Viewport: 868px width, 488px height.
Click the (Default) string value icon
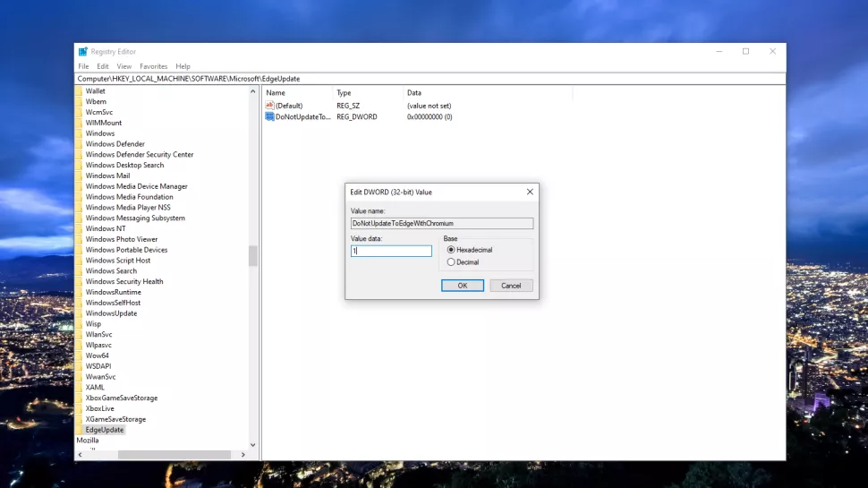[269, 106]
